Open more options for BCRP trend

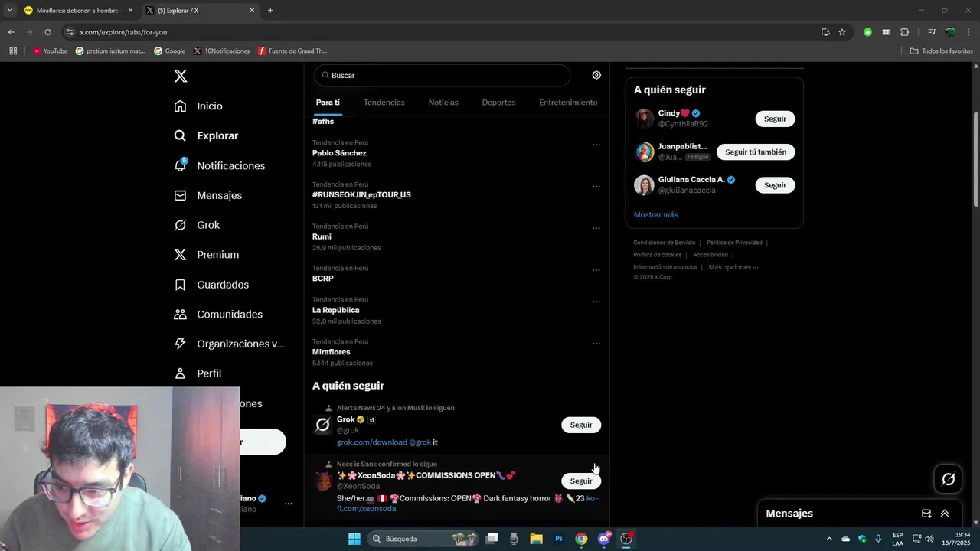click(596, 270)
